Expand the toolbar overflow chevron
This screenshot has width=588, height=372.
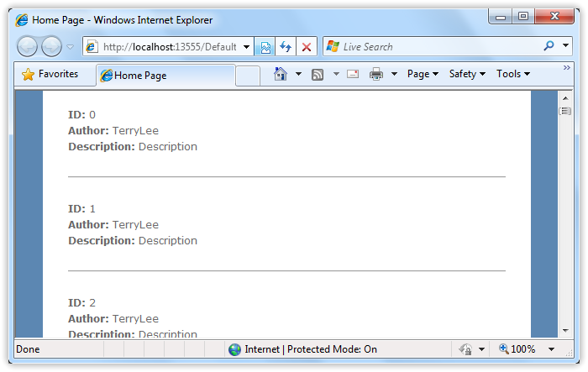point(567,67)
